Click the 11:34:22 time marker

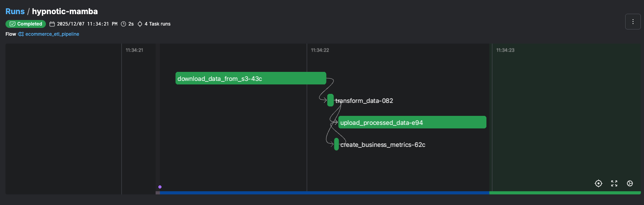click(320, 50)
